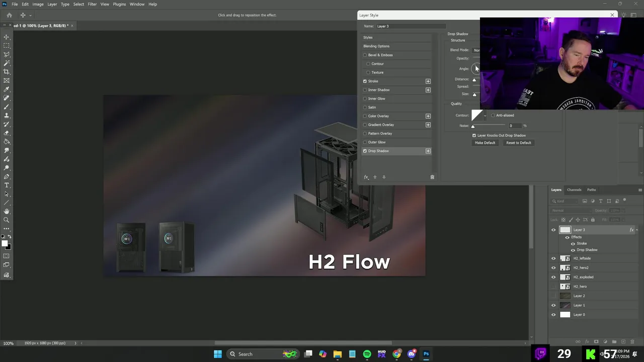Enable the Color Overlay checkbox
This screenshot has width=644, height=362.
[365, 116]
